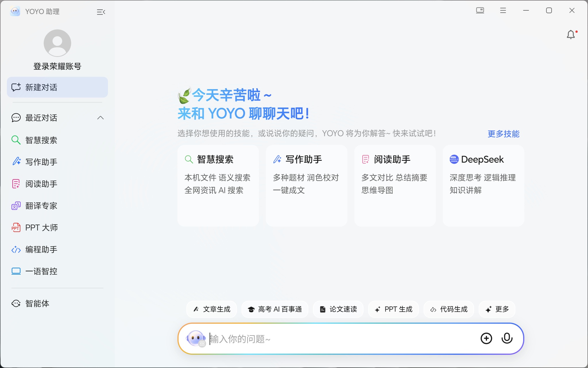Open the hamburger settings menu
The image size is (588, 368).
[503, 11]
